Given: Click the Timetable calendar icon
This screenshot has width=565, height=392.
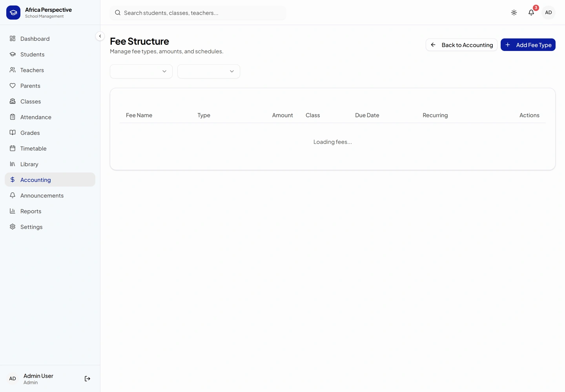Looking at the screenshot, I should [13, 148].
